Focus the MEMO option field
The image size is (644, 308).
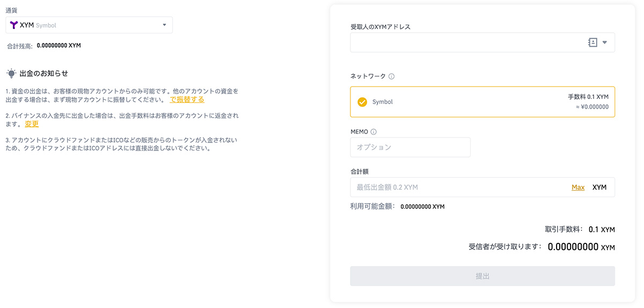[x=411, y=147]
